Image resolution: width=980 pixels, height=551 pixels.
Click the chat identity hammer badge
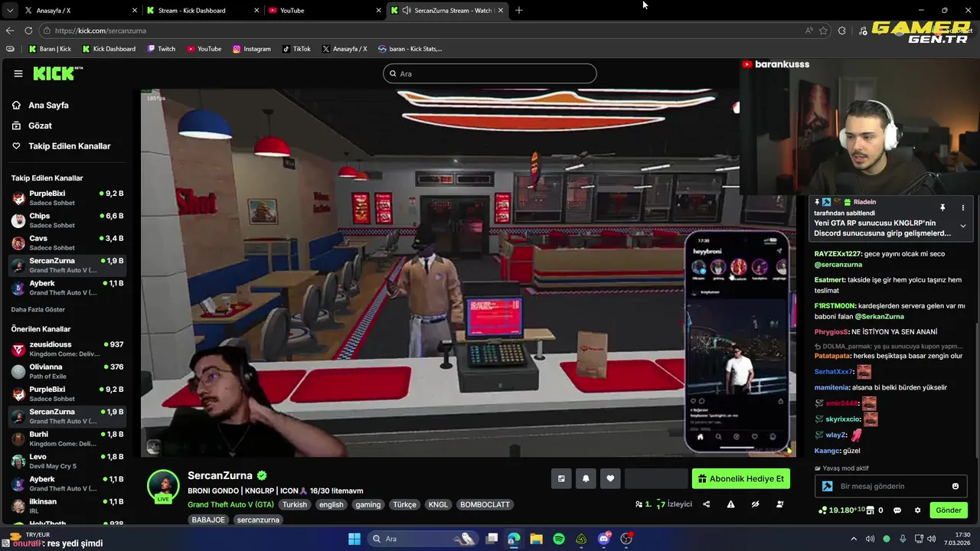(x=827, y=486)
